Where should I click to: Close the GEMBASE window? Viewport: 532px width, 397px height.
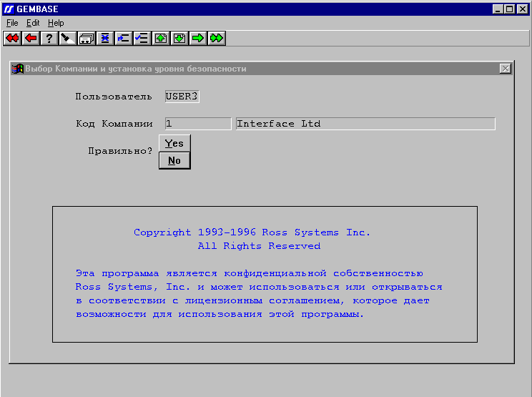[523, 9]
